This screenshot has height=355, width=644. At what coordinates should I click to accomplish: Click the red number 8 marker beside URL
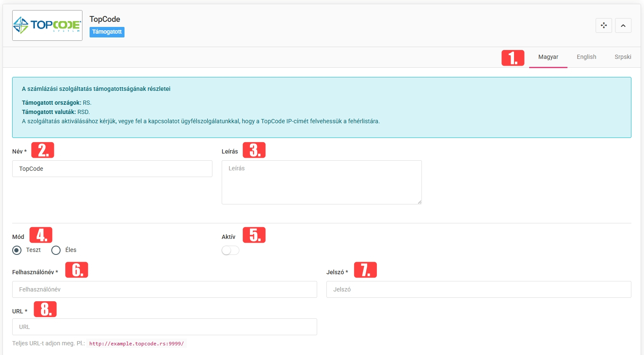coord(45,309)
